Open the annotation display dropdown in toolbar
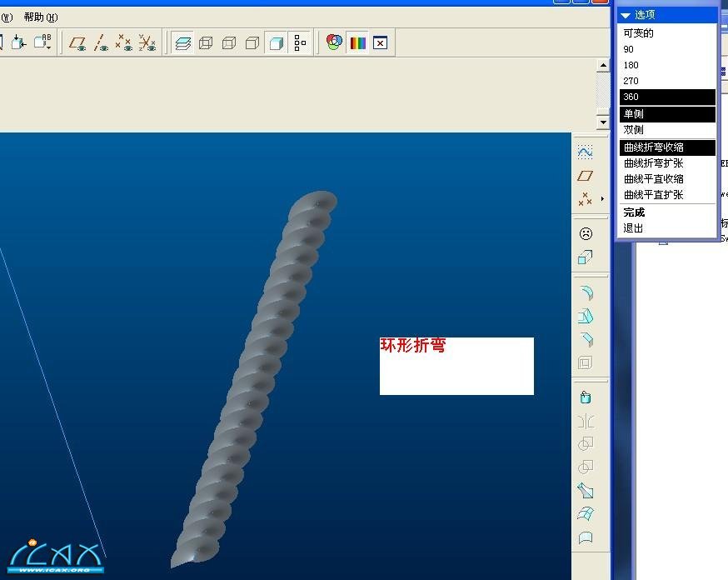This screenshot has width=728, height=580. pyautogui.click(x=42, y=42)
